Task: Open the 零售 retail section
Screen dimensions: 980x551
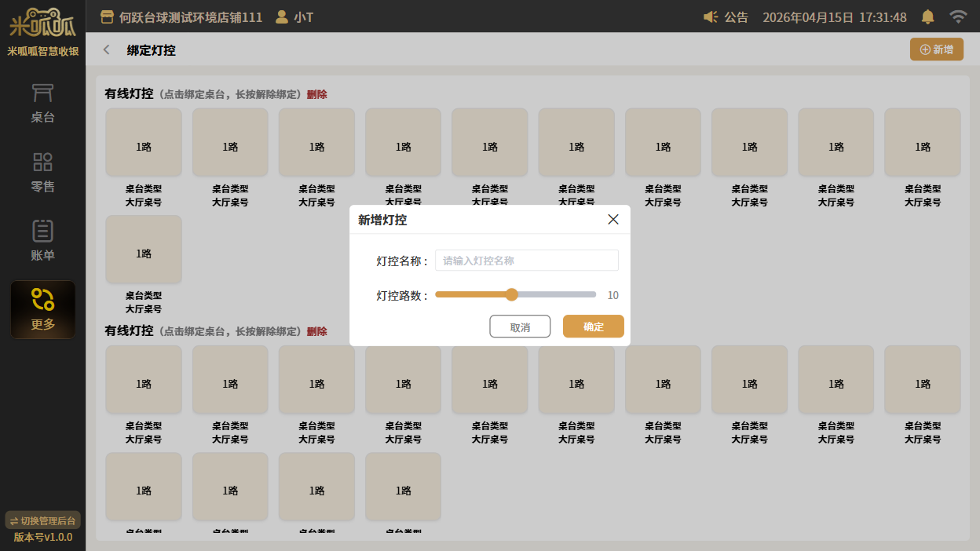Action: point(42,173)
